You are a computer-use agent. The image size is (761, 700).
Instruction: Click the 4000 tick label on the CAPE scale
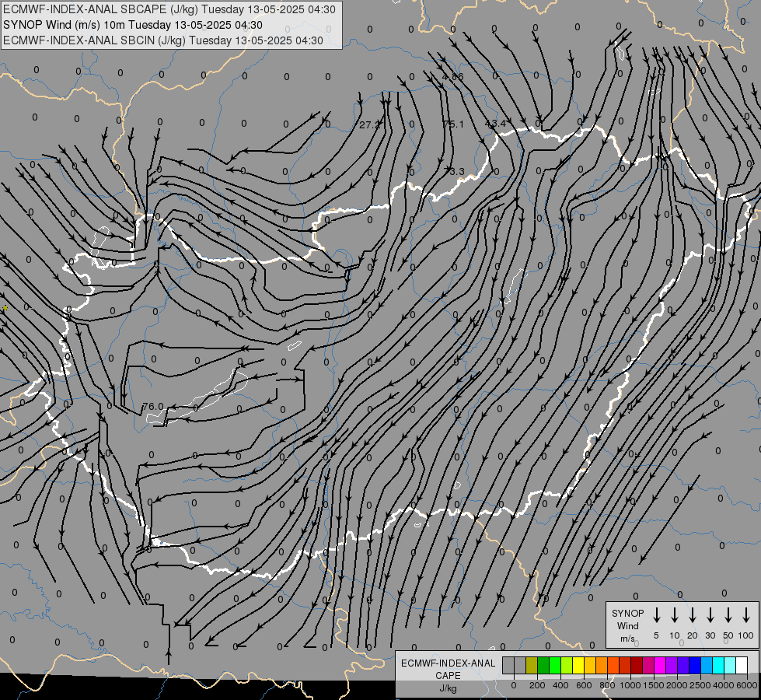(x=724, y=685)
